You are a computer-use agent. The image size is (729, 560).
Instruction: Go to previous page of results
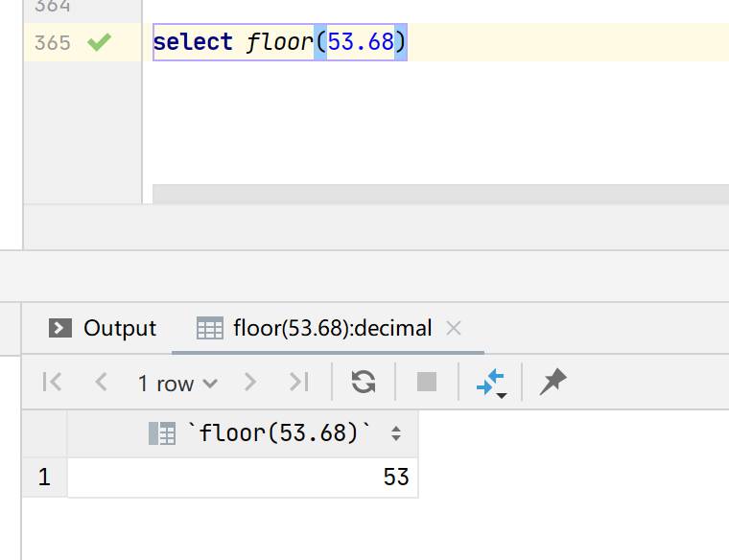tap(101, 382)
